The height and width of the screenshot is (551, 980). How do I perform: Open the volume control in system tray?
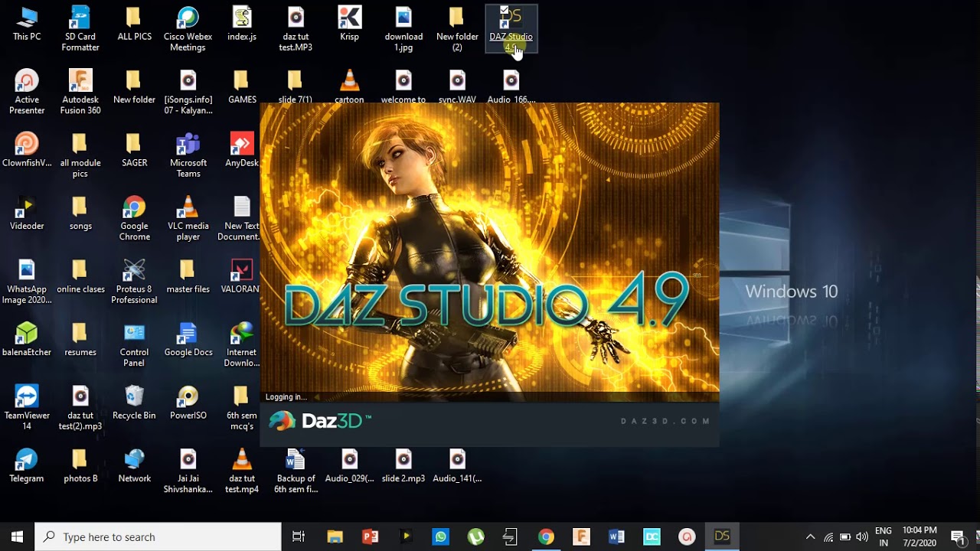(862, 536)
